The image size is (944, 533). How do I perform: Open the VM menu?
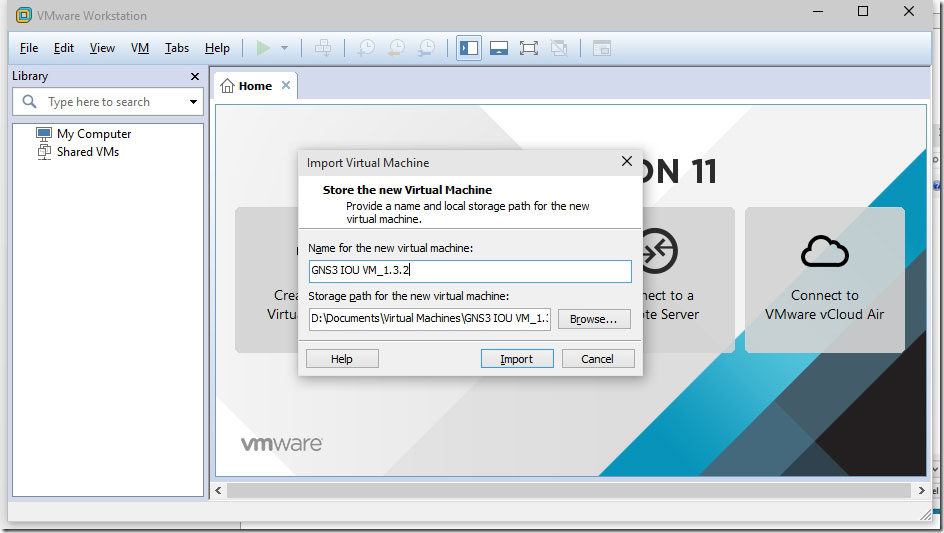pos(140,48)
